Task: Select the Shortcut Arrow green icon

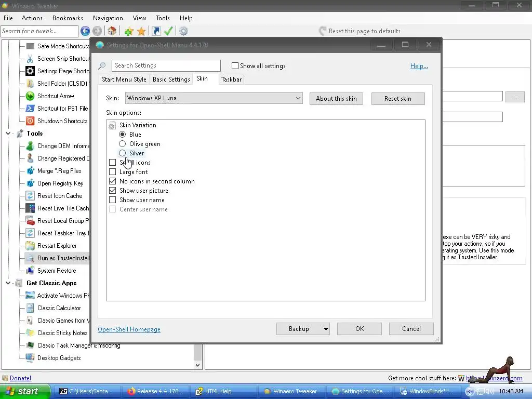Action: 30,96
